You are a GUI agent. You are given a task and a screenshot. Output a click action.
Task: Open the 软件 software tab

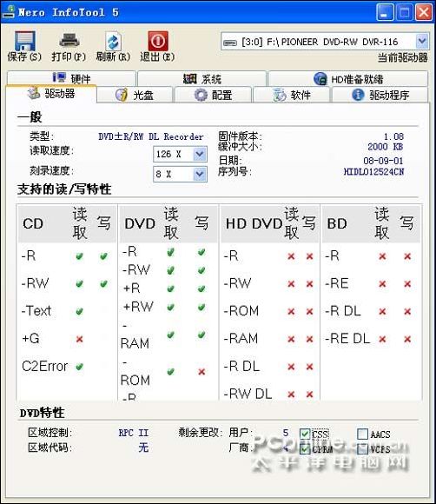coord(292,95)
